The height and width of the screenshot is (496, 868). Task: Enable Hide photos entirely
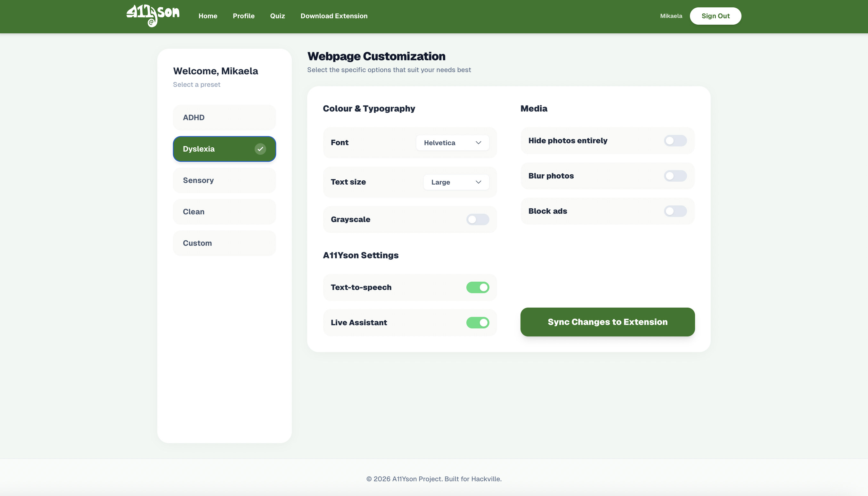[x=675, y=141]
